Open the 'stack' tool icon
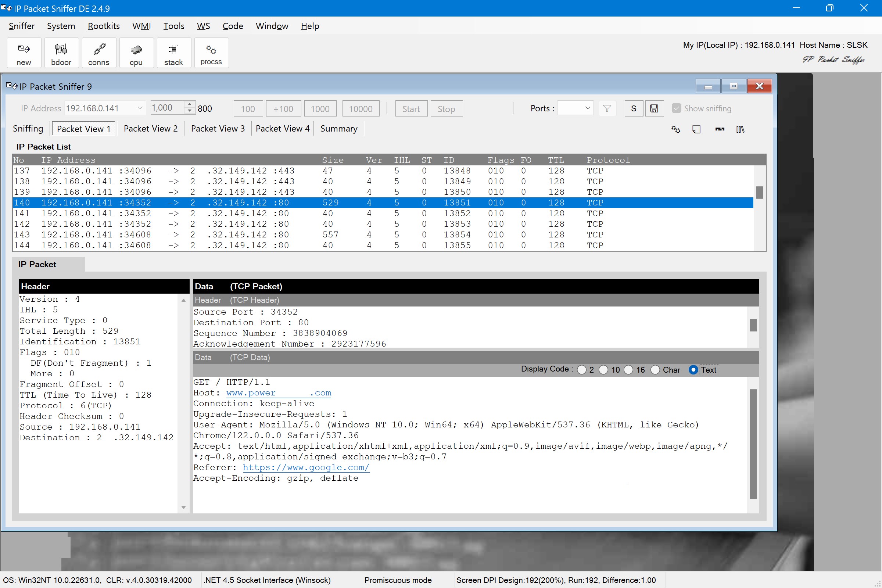This screenshot has width=882, height=588. tap(173, 53)
